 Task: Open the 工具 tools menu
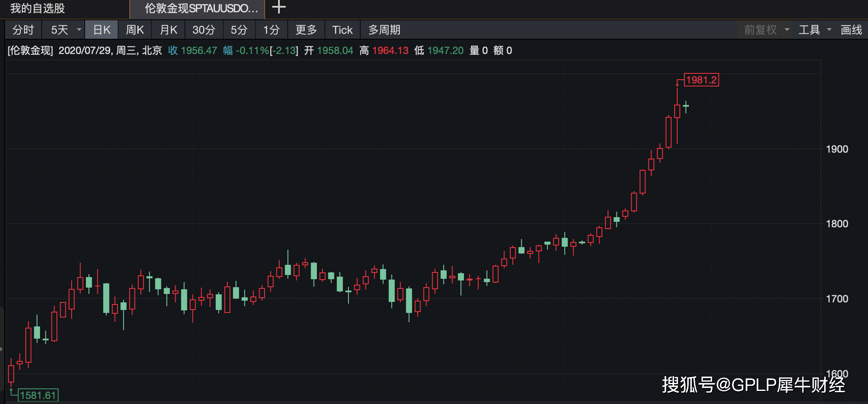tap(809, 30)
